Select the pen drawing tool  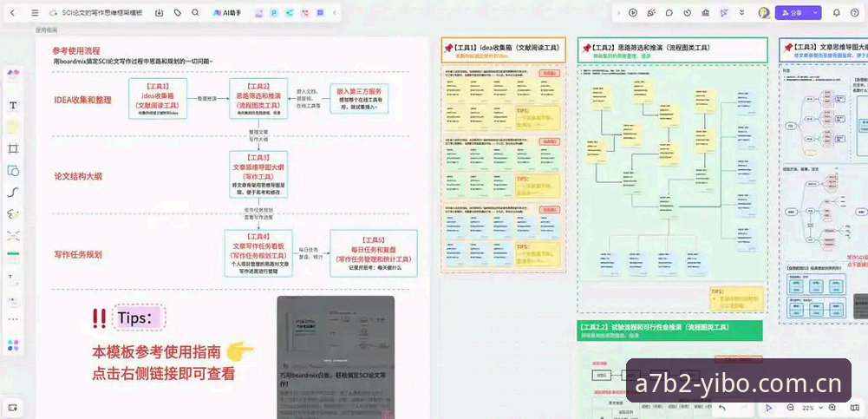13,214
